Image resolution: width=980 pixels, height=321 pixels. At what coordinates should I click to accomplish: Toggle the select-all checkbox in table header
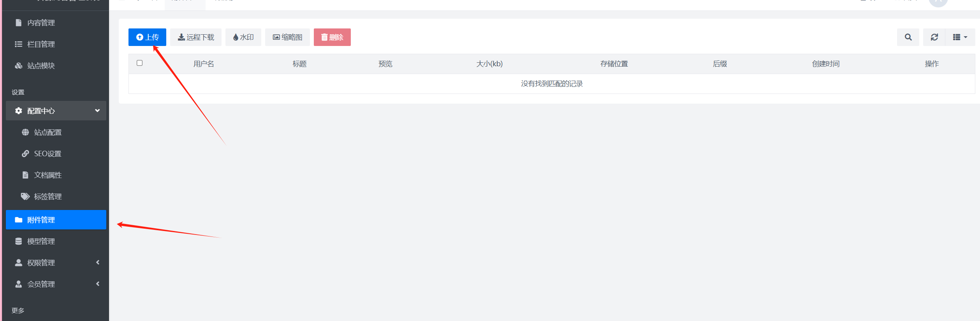[140, 63]
